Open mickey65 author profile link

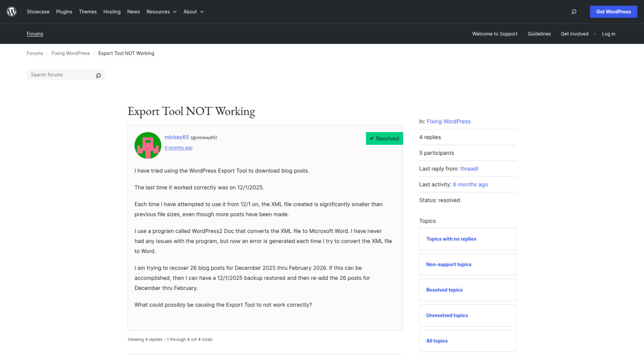(177, 137)
